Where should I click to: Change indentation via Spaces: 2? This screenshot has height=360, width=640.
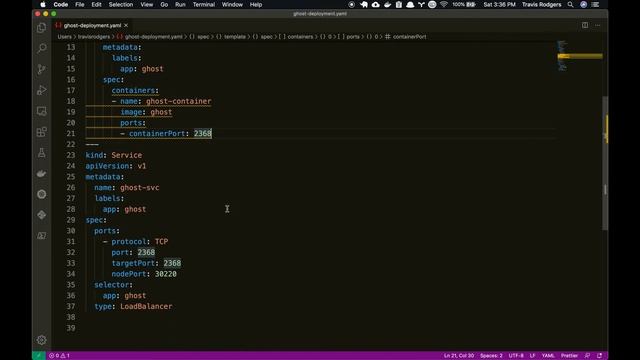(491, 356)
